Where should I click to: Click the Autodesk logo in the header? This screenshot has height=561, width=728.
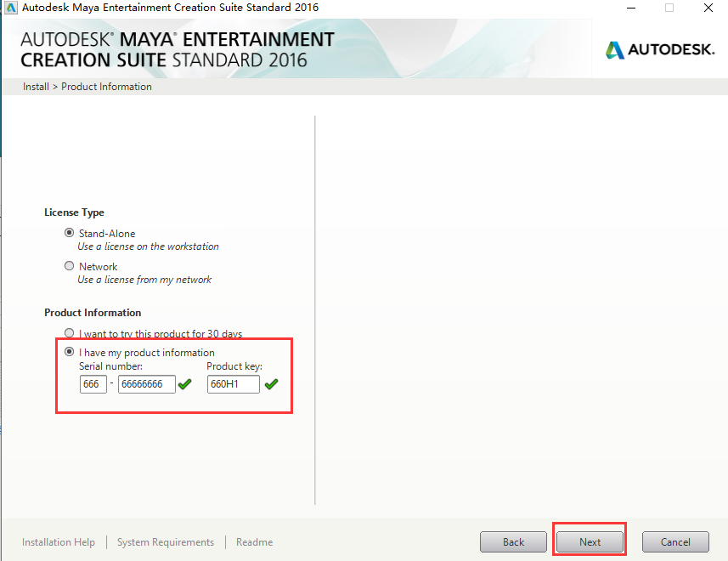pyautogui.click(x=660, y=49)
